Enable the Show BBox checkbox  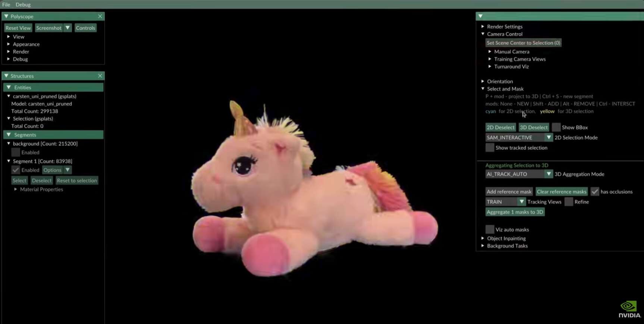556,127
